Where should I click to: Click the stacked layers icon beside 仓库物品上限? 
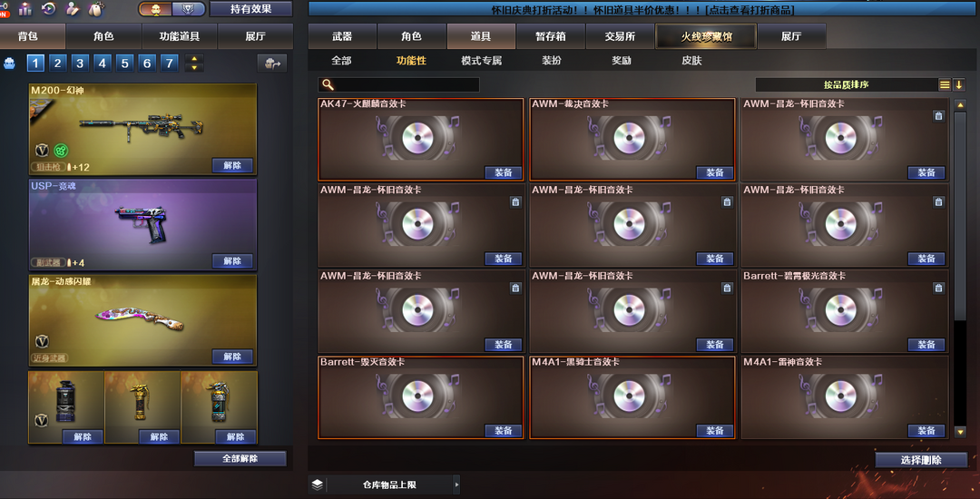click(x=317, y=484)
